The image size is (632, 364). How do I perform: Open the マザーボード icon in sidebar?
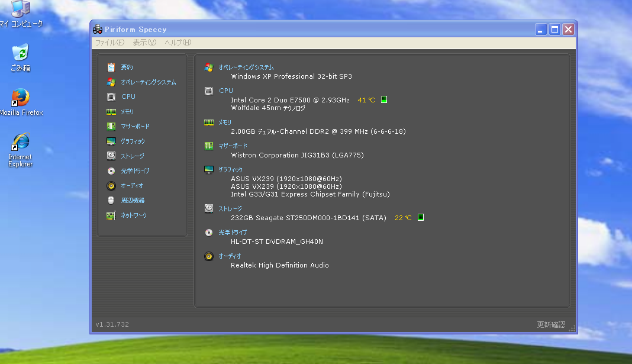(x=111, y=127)
